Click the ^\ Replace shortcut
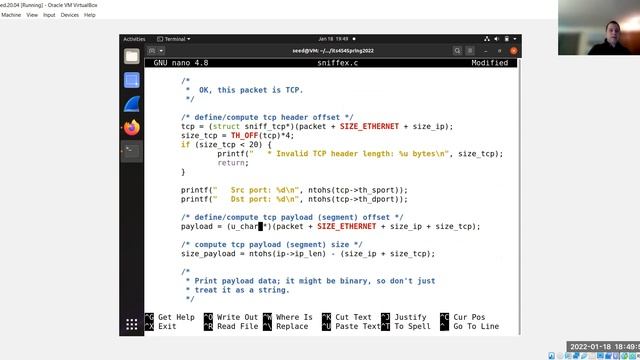Viewport: 640px width, 360px height. click(x=286, y=326)
